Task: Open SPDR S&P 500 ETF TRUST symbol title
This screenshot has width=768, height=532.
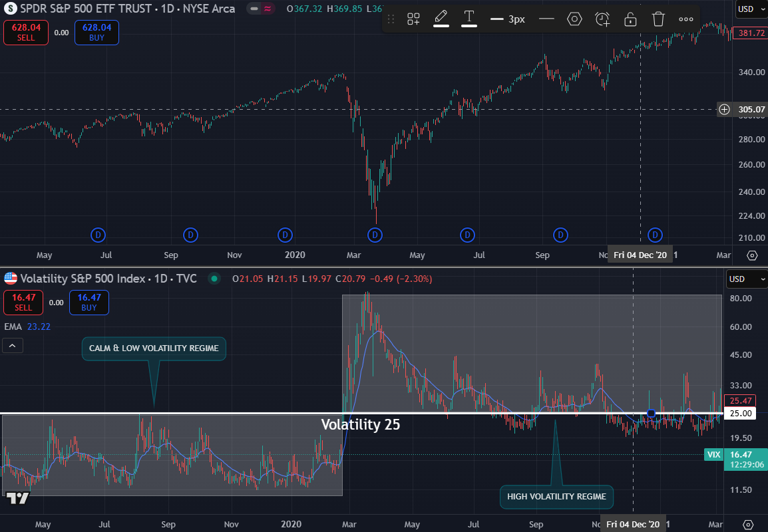Action: point(127,9)
